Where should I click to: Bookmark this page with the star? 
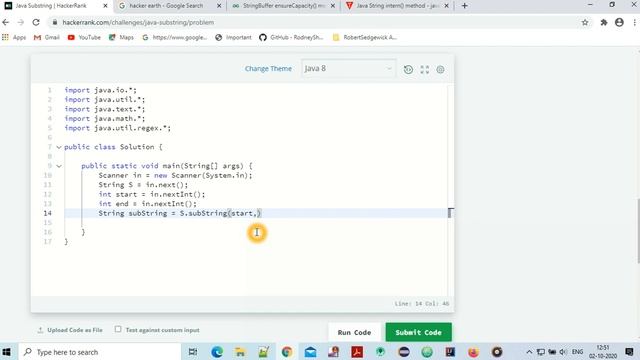point(585,22)
